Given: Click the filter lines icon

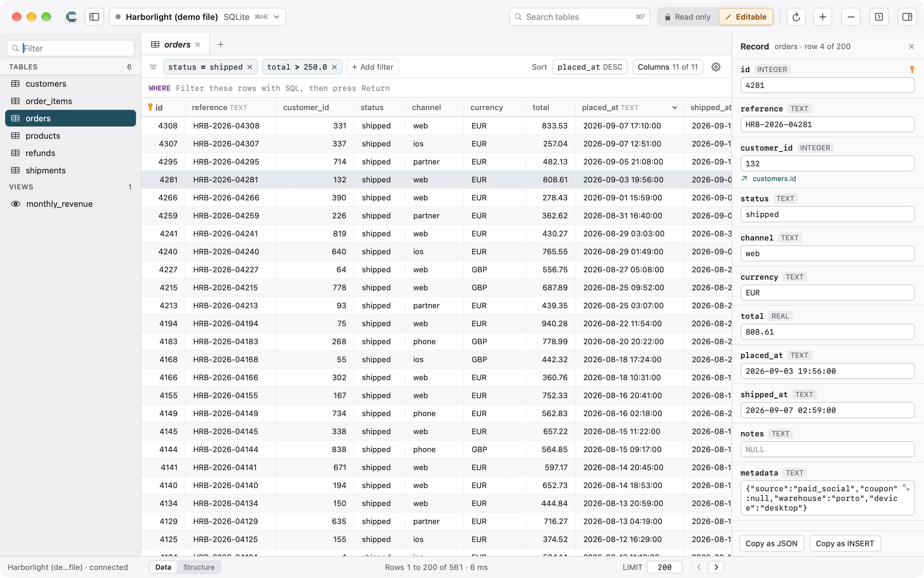Looking at the screenshot, I should pos(153,67).
